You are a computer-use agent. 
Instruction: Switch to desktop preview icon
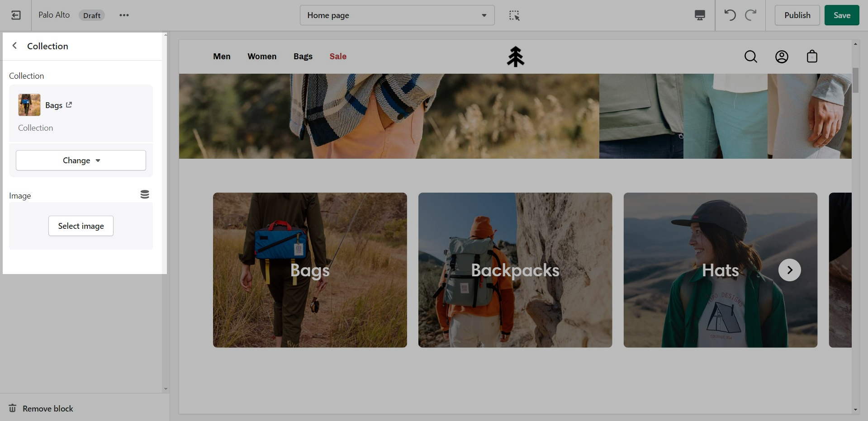pos(699,15)
